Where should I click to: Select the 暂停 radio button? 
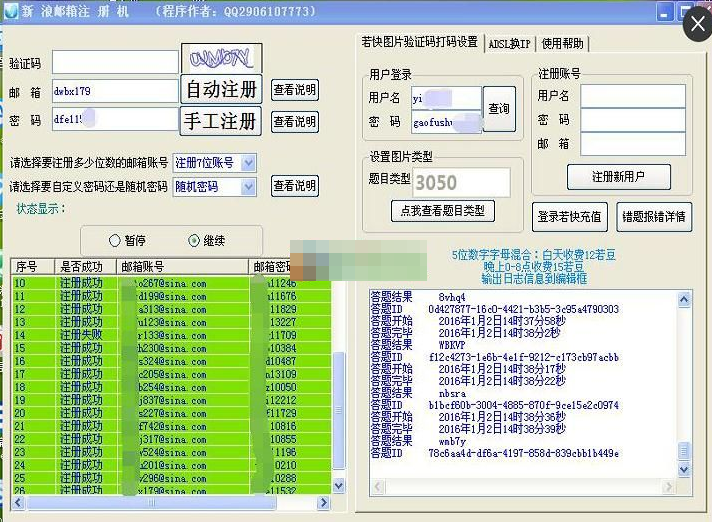[115, 240]
